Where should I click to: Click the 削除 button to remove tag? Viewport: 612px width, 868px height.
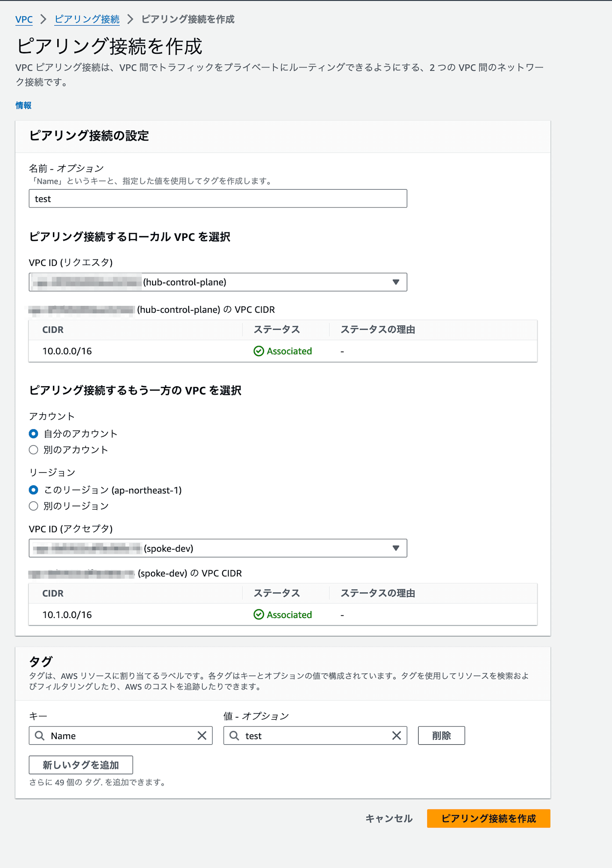442,736
